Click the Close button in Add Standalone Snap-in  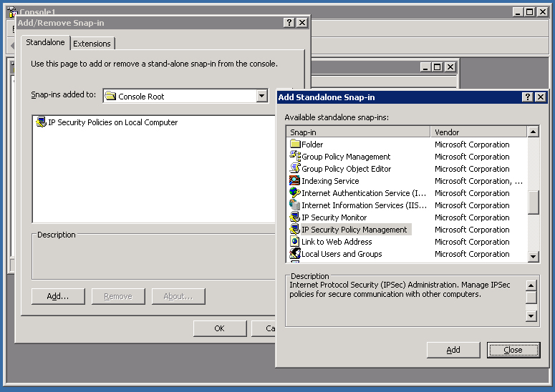tap(513, 350)
